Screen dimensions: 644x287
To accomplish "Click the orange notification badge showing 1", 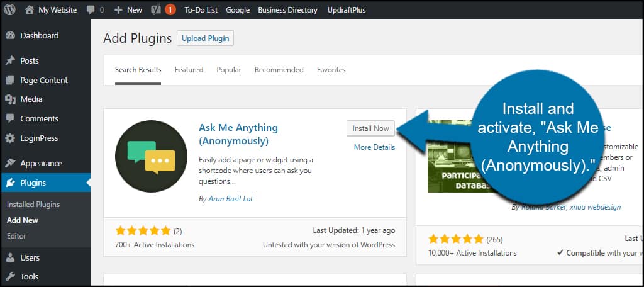I will 170,10.
